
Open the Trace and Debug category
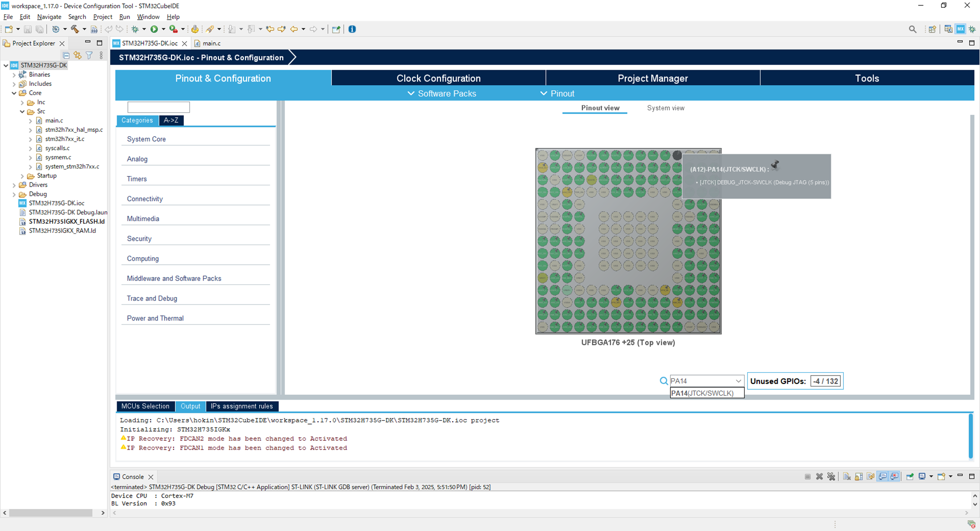[152, 298]
